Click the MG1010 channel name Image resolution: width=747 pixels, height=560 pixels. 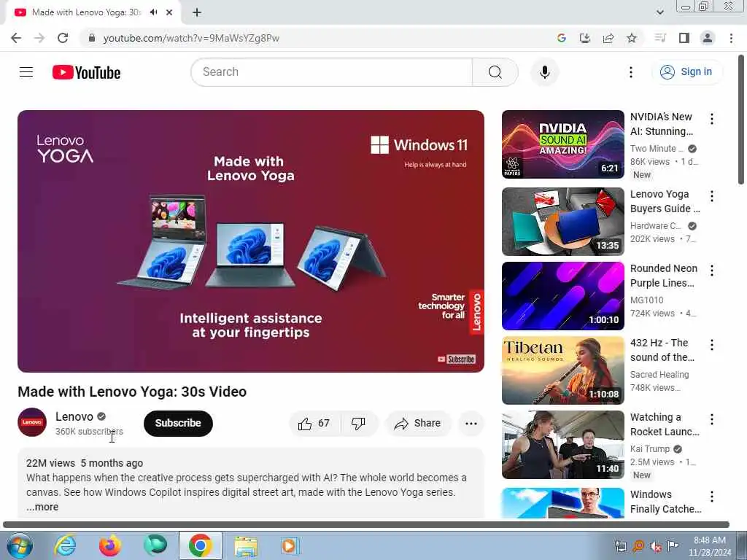tap(646, 300)
